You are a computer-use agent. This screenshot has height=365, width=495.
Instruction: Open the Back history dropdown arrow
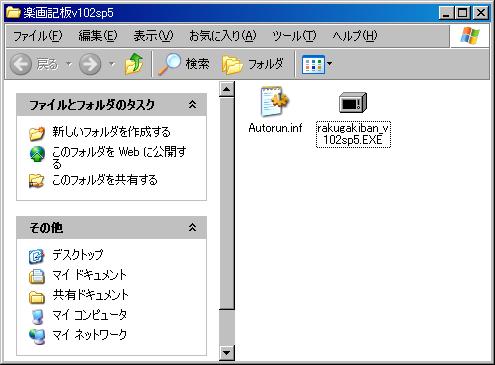click(x=69, y=64)
